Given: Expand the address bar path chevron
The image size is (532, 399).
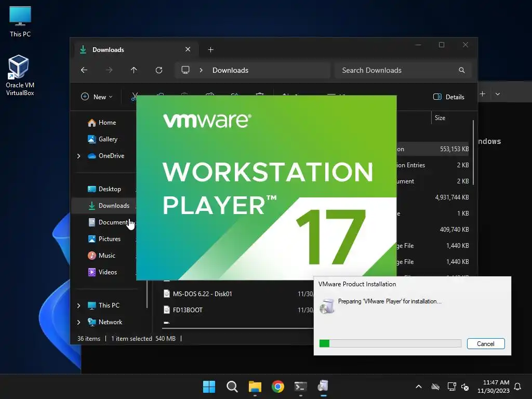Looking at the screenshot, I should 201,70.
